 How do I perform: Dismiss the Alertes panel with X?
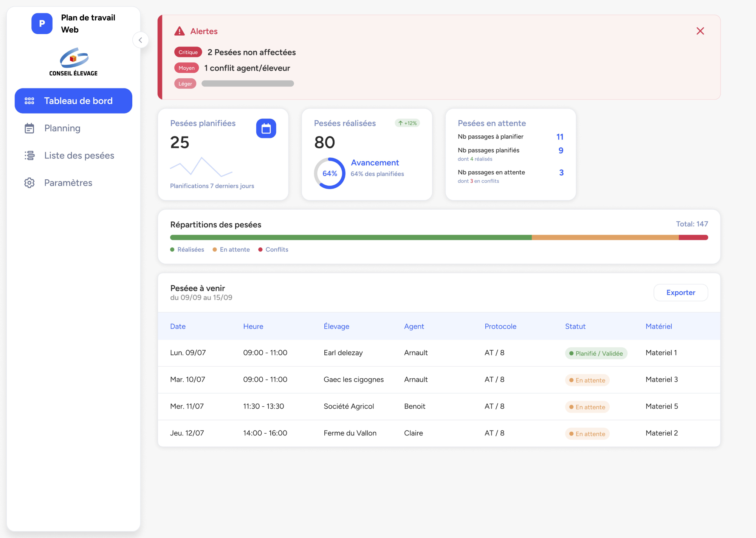pyautogui.click(x=700, y=31)
